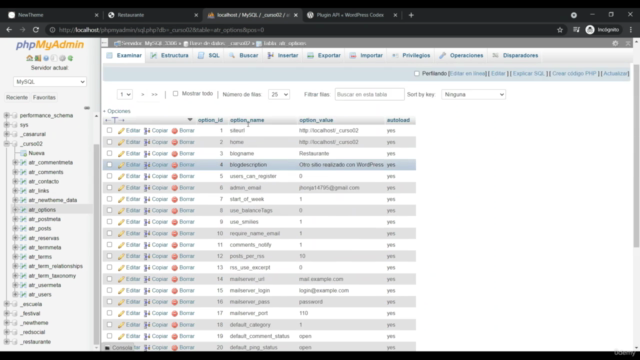640x360 pixels.
Task: Tick checkbox for home row
Action: click(x=109, y=142)
